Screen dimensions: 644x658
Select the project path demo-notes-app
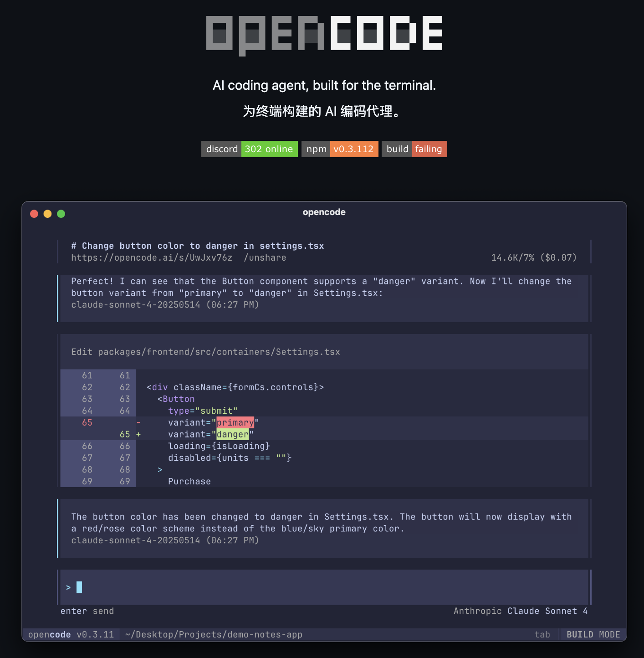pyautogui.click(x=213, y=634)
